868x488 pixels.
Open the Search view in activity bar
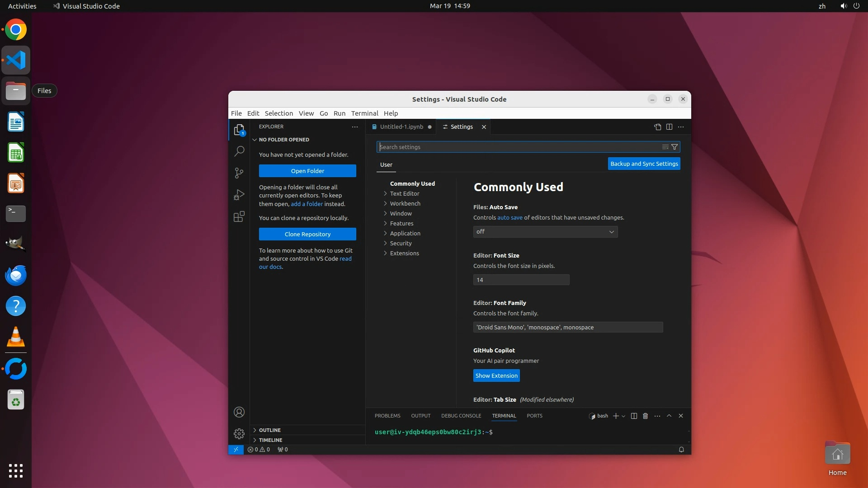pyautogui.click(x=239, y=151)
